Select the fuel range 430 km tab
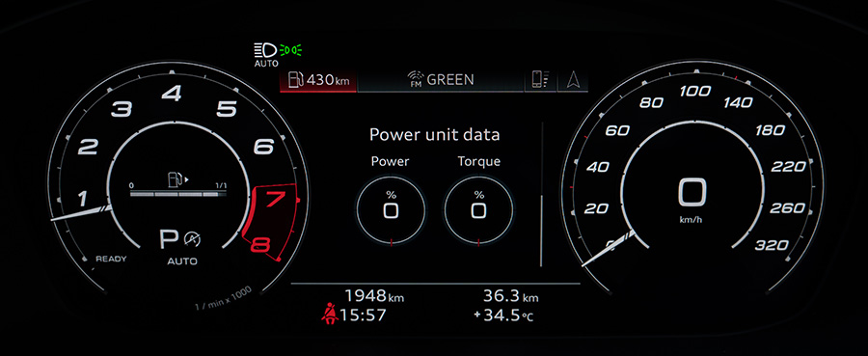The image size is (868, 356). [318, 80]
